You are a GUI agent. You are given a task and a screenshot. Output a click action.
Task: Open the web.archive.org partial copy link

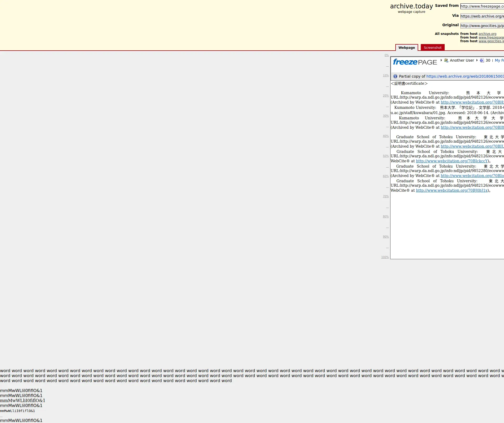[465, 76]
